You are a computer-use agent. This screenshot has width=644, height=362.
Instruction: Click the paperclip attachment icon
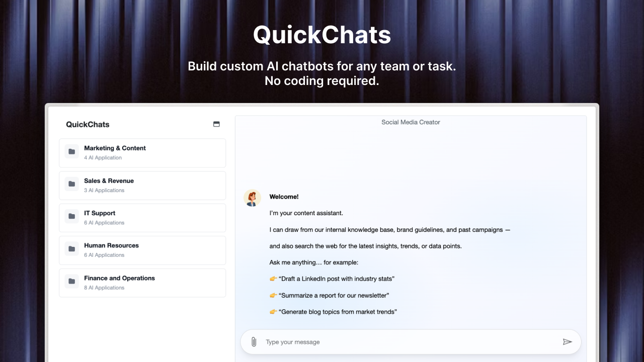point(254,342)
